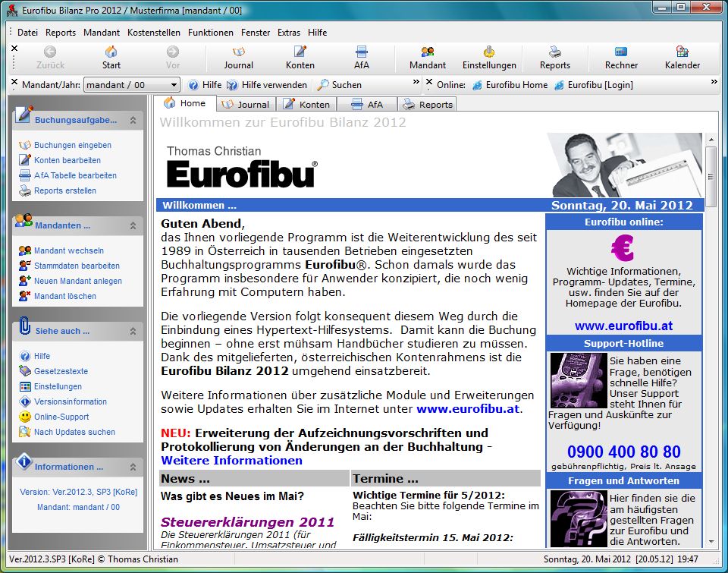728x573 pixels.
Task: Click the Online-Support smiley entry
Action: [54, 417]
